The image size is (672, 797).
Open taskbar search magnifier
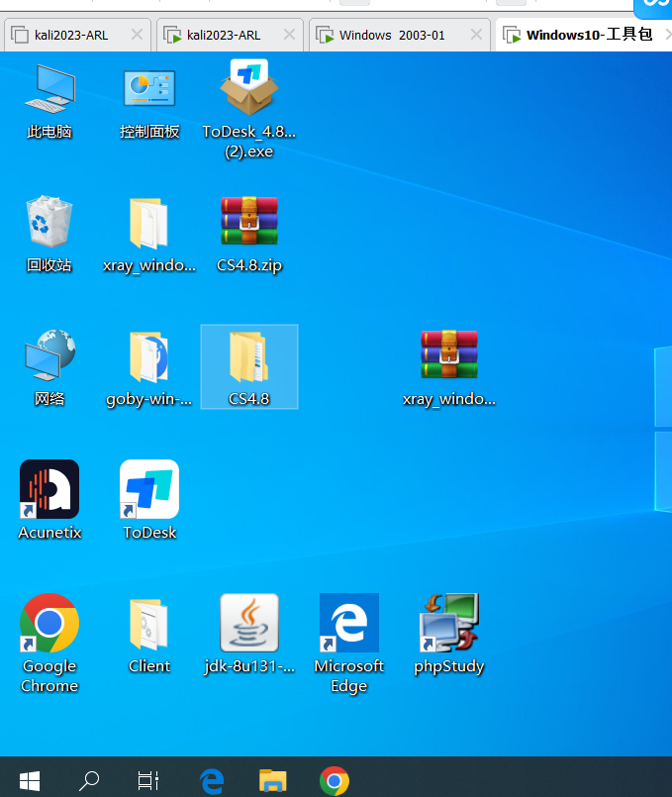point(88,781)
